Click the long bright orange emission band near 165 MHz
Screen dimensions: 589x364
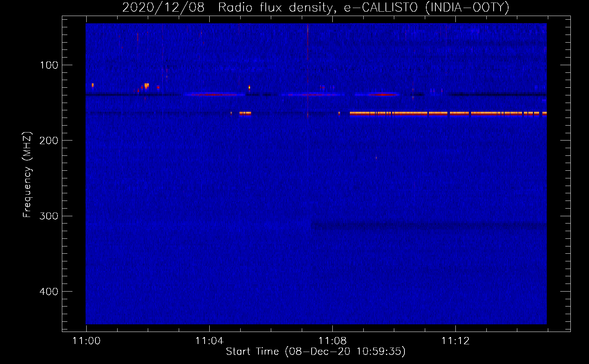coord(448,114)
